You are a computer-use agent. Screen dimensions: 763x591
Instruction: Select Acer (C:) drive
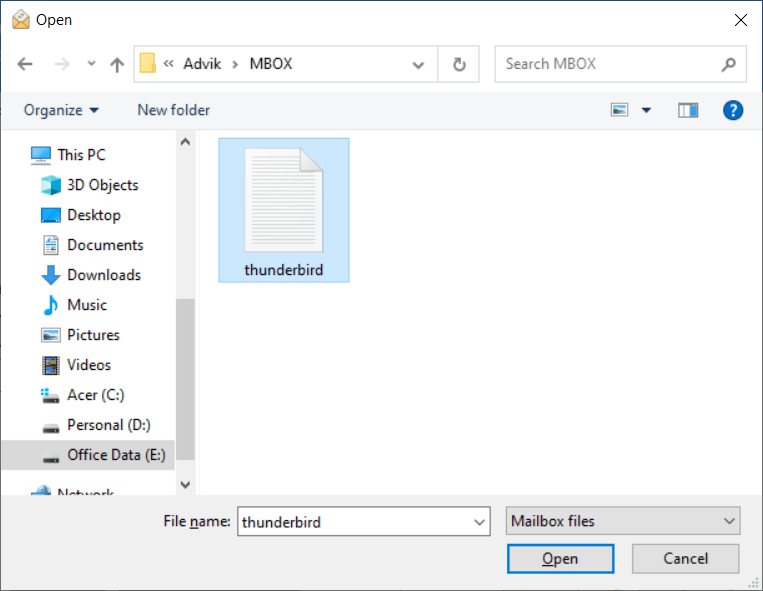(96, 395)
